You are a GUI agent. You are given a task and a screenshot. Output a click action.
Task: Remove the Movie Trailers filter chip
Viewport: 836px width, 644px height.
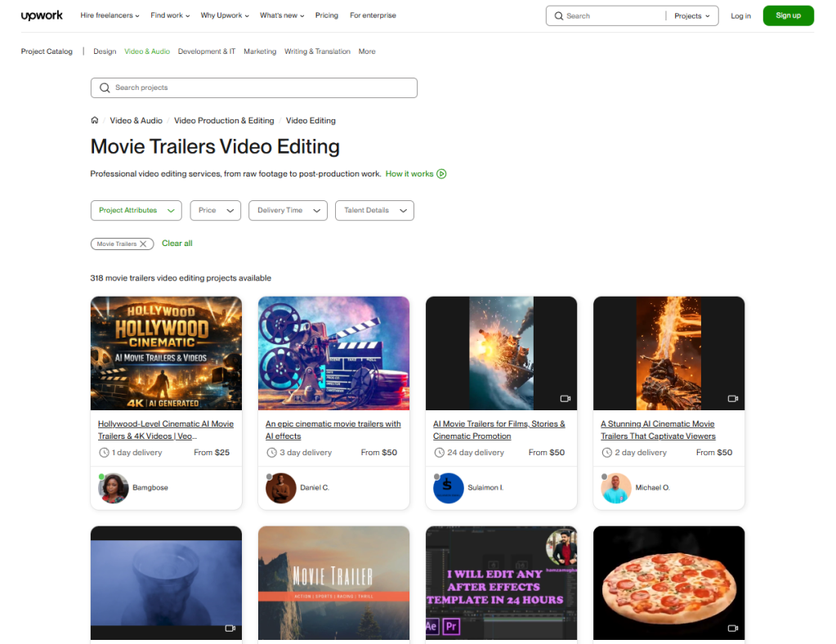coord(144,244)
